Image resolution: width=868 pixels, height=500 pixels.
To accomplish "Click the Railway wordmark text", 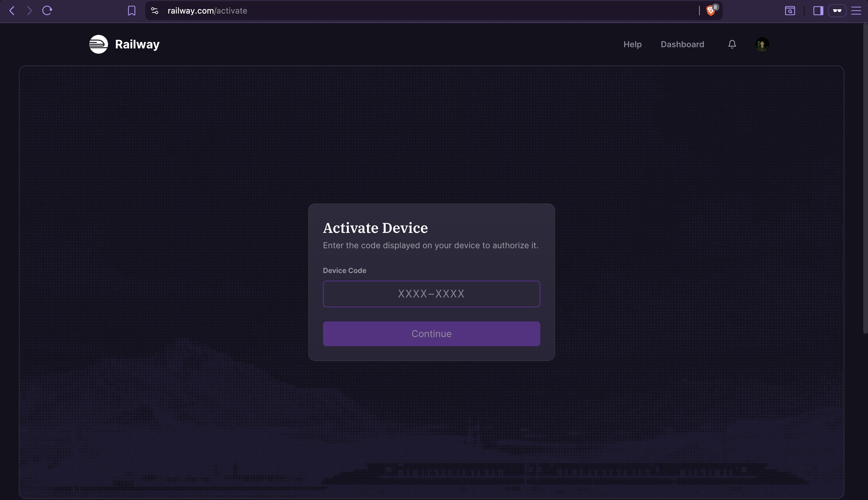I will [137, 44].
